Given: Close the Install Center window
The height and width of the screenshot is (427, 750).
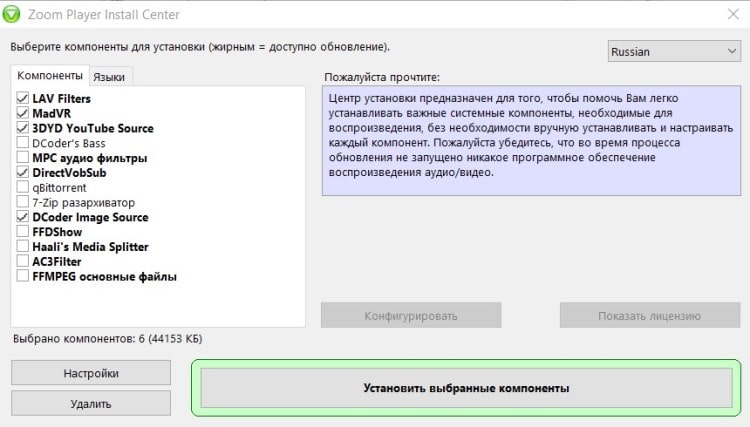Looking at the screenshot, I should [733, 14].
